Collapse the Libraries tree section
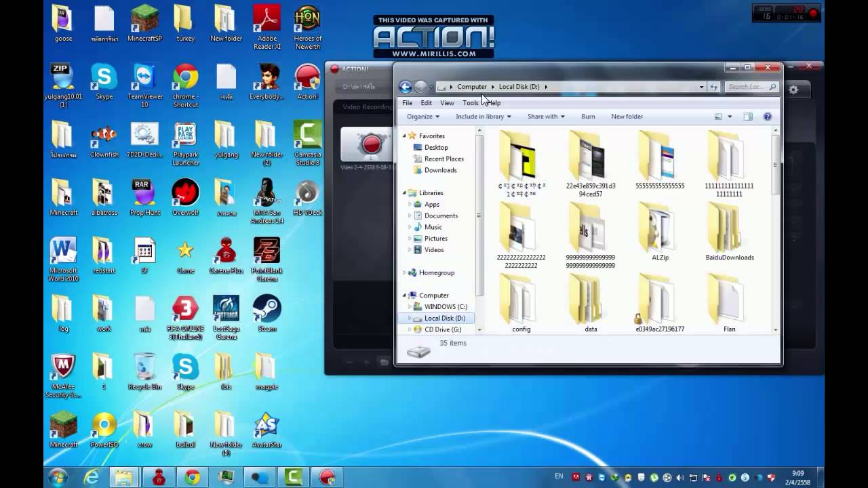The image size is (868, 488). click(406, 192)
